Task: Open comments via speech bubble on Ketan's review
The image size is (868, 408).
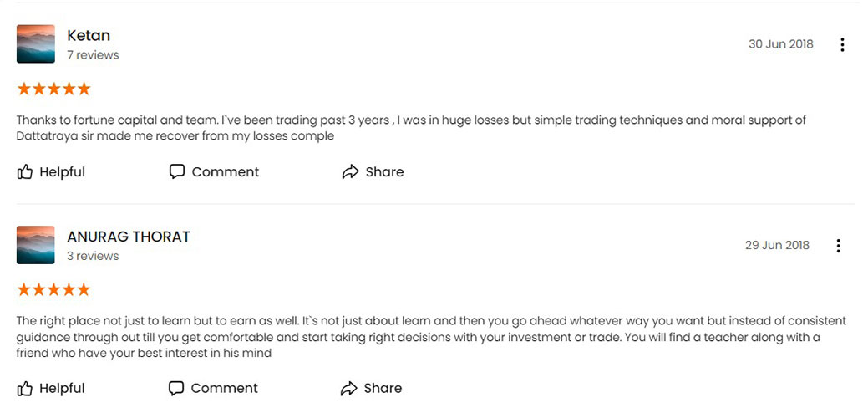Action: pos(176,172)
